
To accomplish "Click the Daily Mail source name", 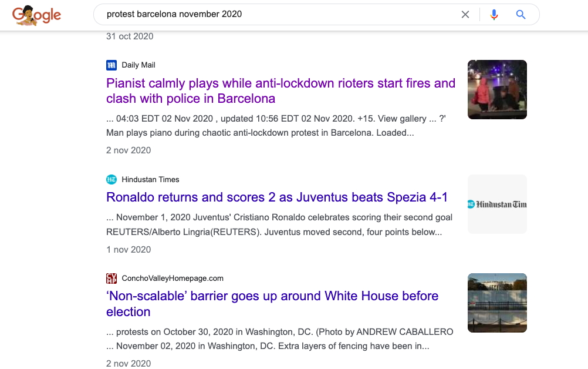I will click(x=138, y=65).
